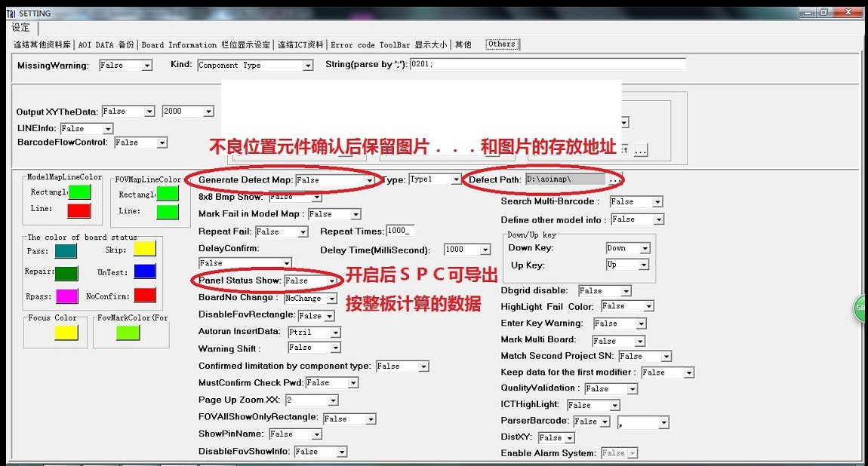The width and height of the screenshot is (868, 466).
Task: Pick a new Skip status color
Action: click(x=143, y=249)
